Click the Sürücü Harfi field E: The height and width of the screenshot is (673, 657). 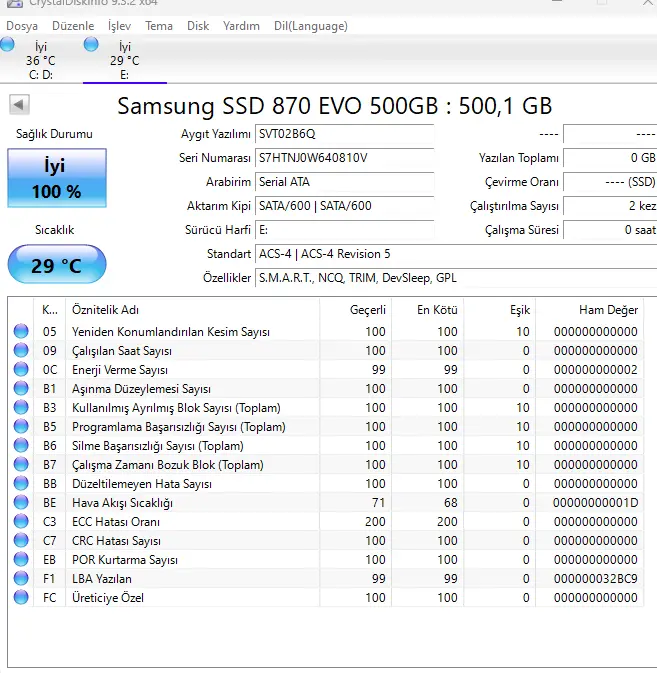[x=345, y=230]
